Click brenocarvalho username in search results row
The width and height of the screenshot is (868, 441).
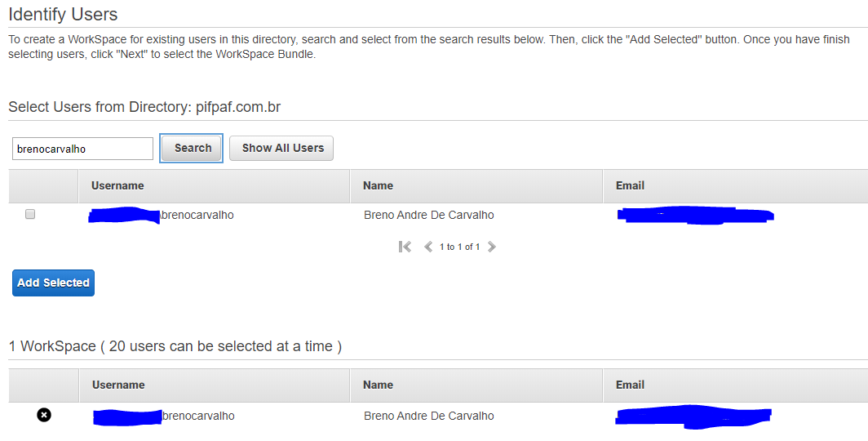pos(198,215)
